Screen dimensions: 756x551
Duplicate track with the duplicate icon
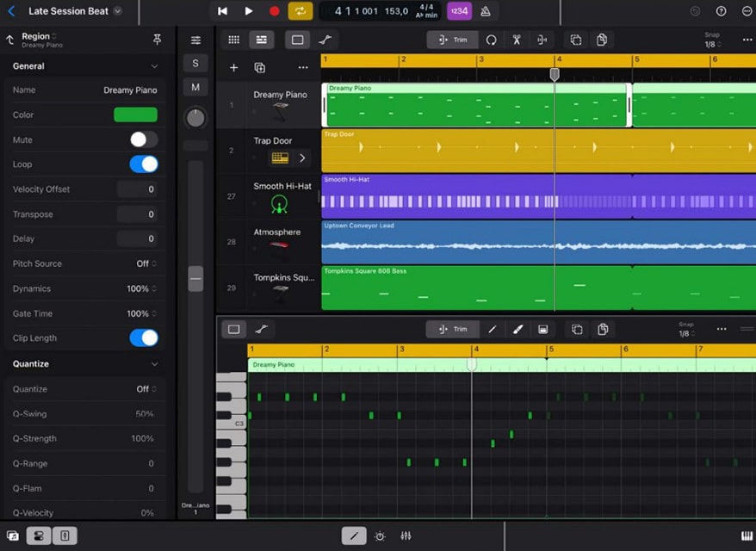click(260, 67)
